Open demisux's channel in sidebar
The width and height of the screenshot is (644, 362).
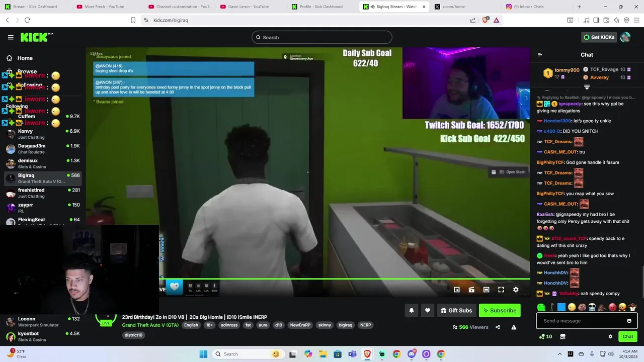[43, 163]
